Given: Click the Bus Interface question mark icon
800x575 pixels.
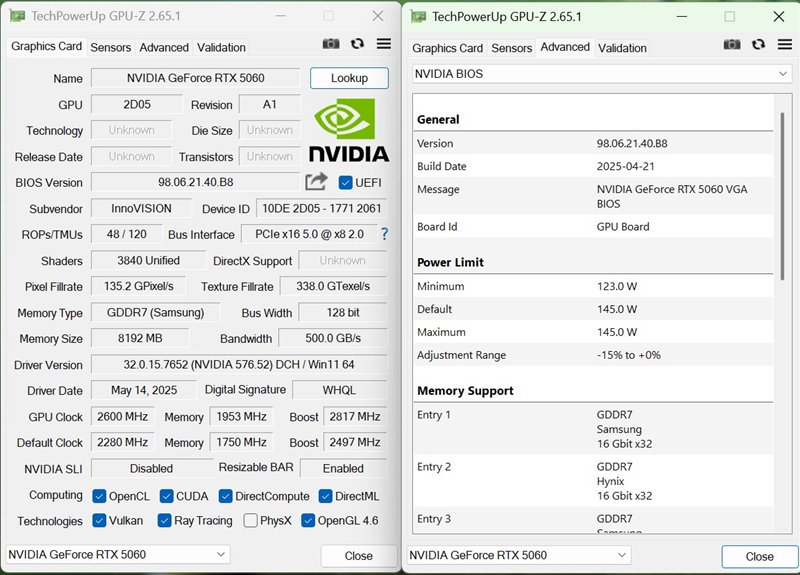Looking at the screenshot, I should pyautogui.click(x=384, y=234).
